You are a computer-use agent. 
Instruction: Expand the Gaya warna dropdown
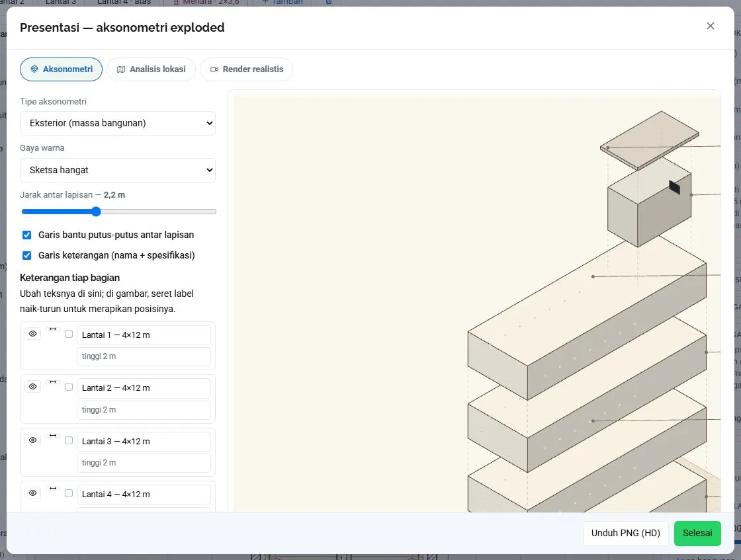[x=118, y=170]
